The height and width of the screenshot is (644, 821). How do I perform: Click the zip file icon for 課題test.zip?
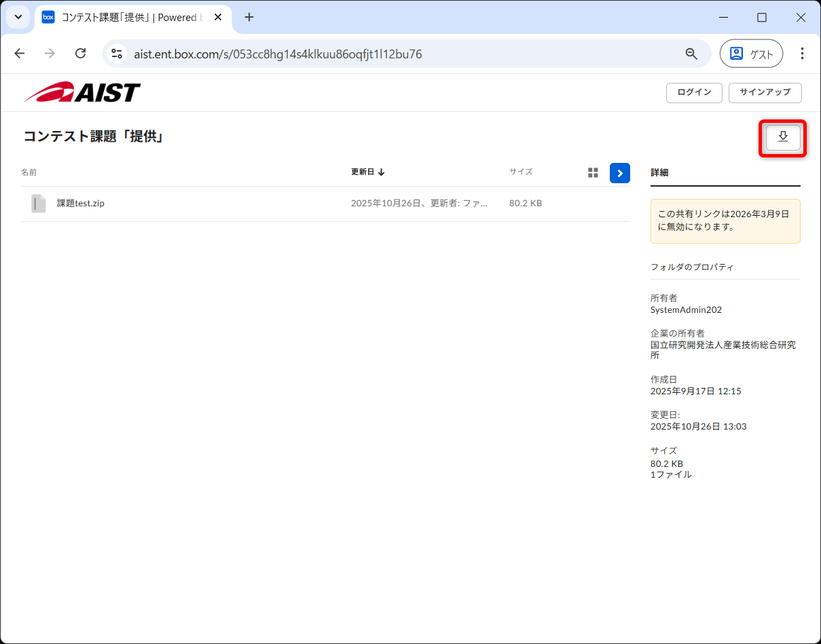[39, 204]
